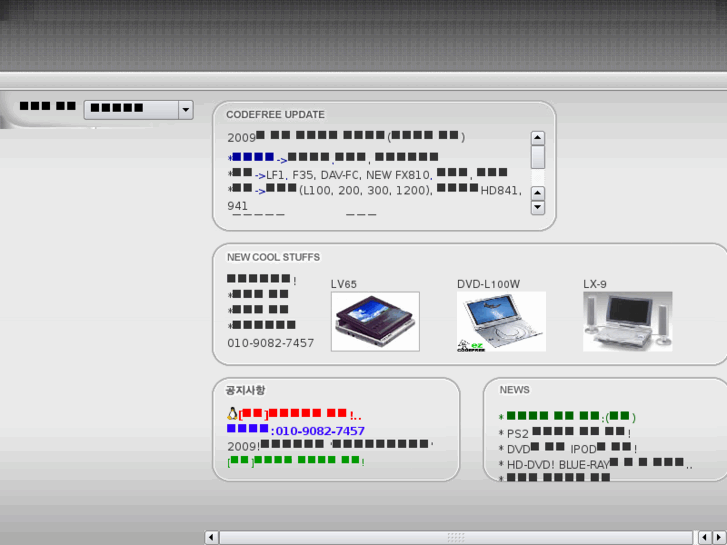Click up arrow of CODEFREE UPDATE scrollbar

click(x=537, y=138)
